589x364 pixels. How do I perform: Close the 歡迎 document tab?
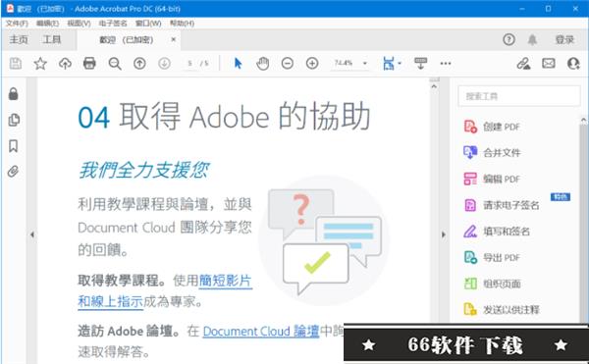[x=173, y=39]
